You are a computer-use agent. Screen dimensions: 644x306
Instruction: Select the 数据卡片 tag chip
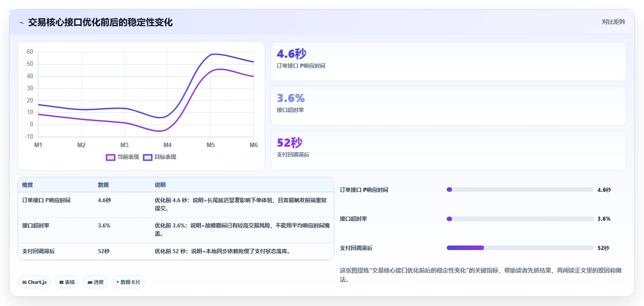point(128,282)
